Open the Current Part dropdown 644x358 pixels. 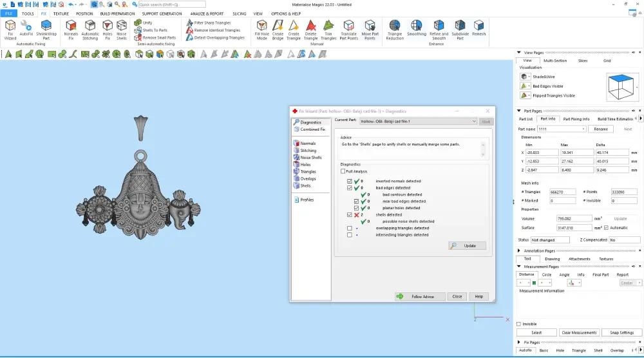[x=473, y=122]
